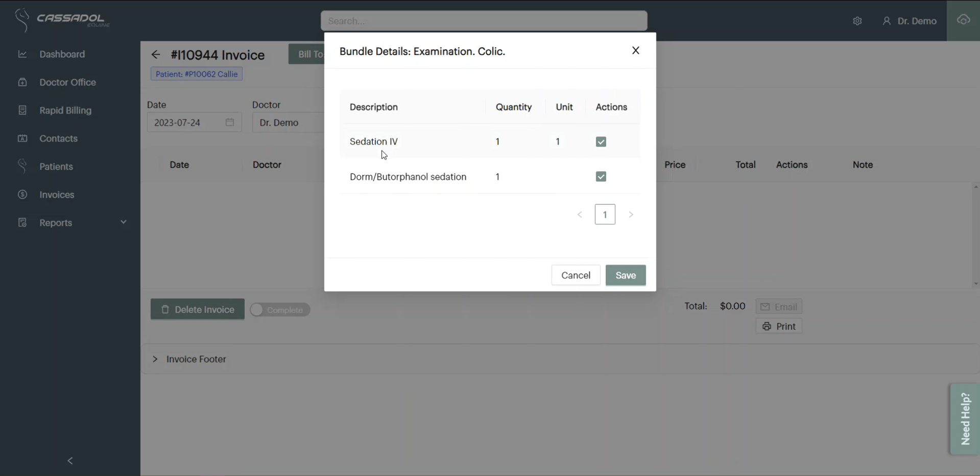Click the calendar icon in Date field
Screen dimensions: 980x476
[230, 123]
